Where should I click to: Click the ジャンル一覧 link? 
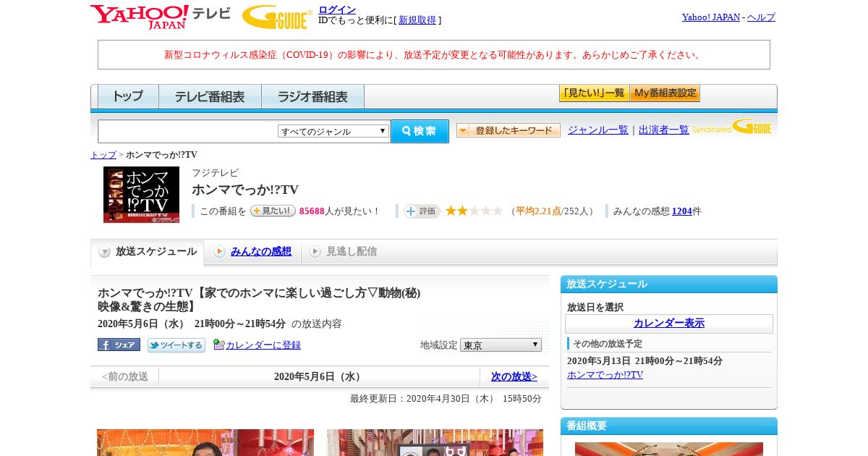coord(598,130)
